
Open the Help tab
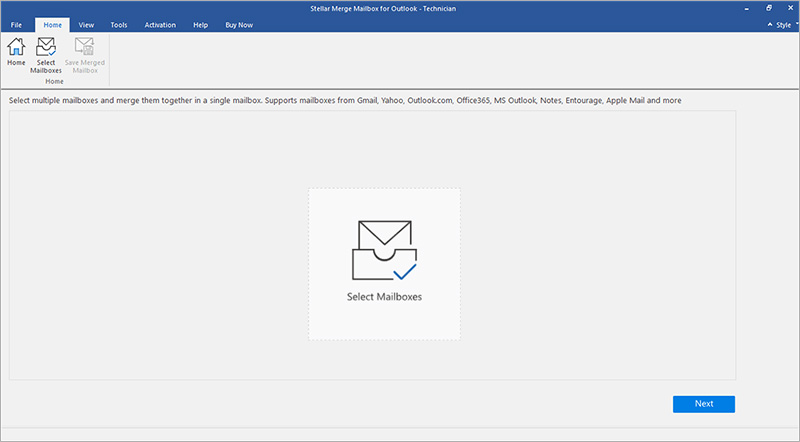pos(201,25)
